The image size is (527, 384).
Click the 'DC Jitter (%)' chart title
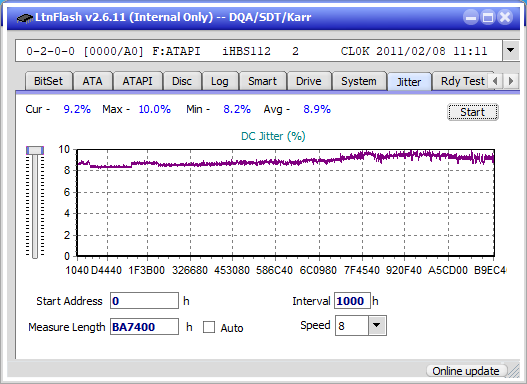click(273, 136)
